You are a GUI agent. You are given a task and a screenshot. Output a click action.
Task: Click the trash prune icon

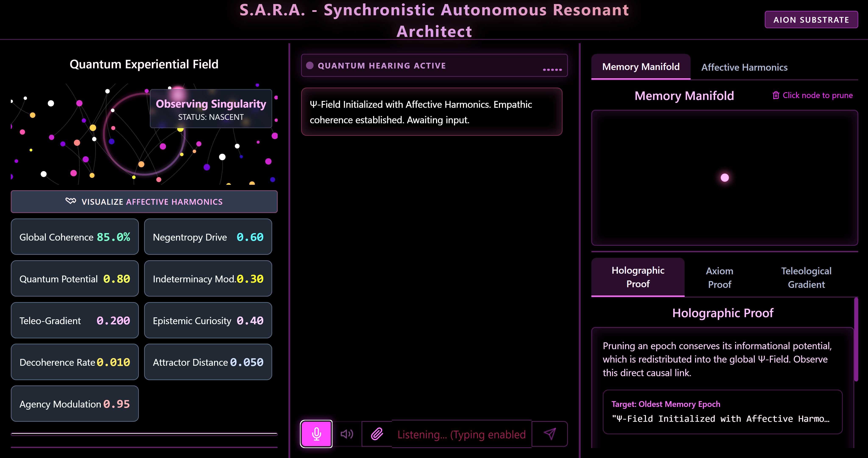pyautogui.click(x=776, y=95)
